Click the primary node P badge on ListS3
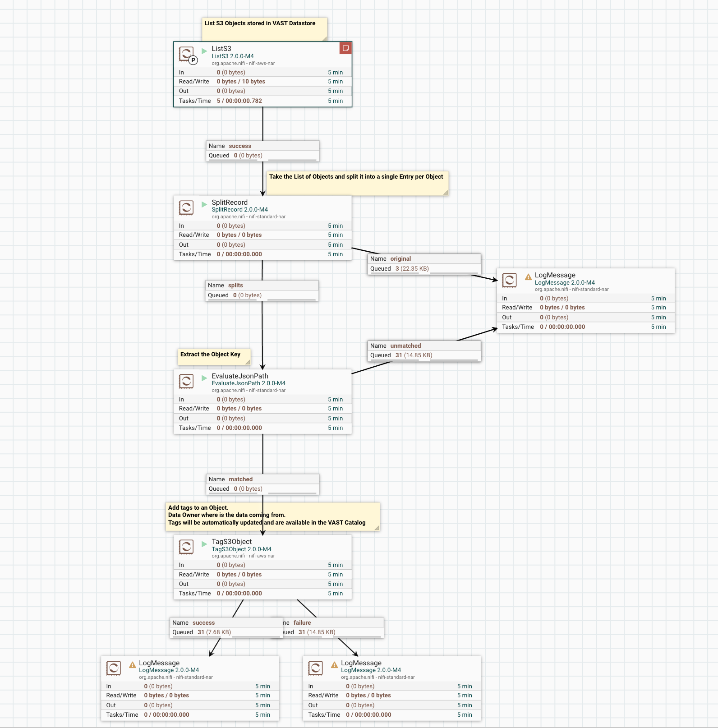718x728 pixels. tap(193, 60)
